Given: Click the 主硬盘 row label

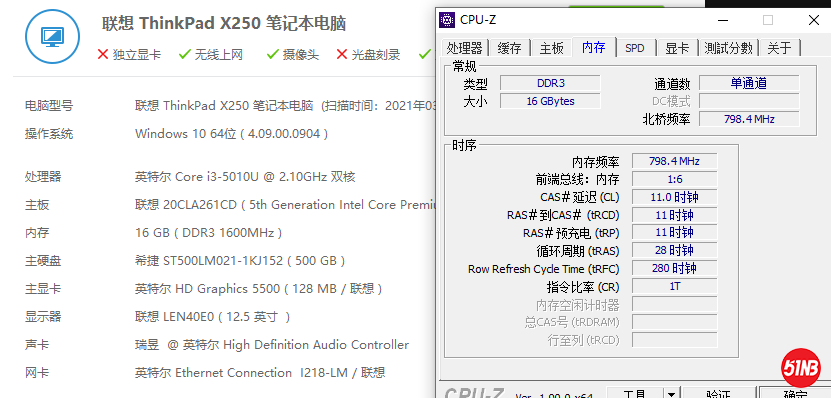Looking at the screenshot, I should tap(43, 261).
